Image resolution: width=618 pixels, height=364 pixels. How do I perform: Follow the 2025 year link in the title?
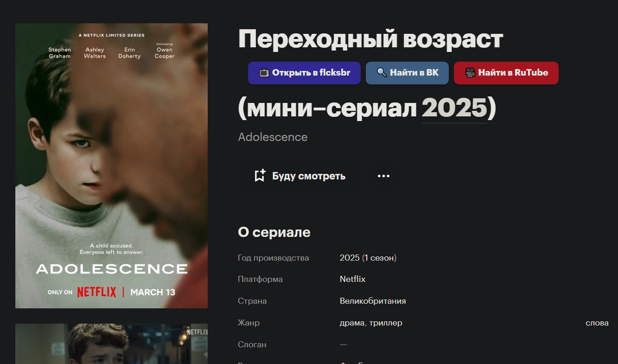(454, 108)
